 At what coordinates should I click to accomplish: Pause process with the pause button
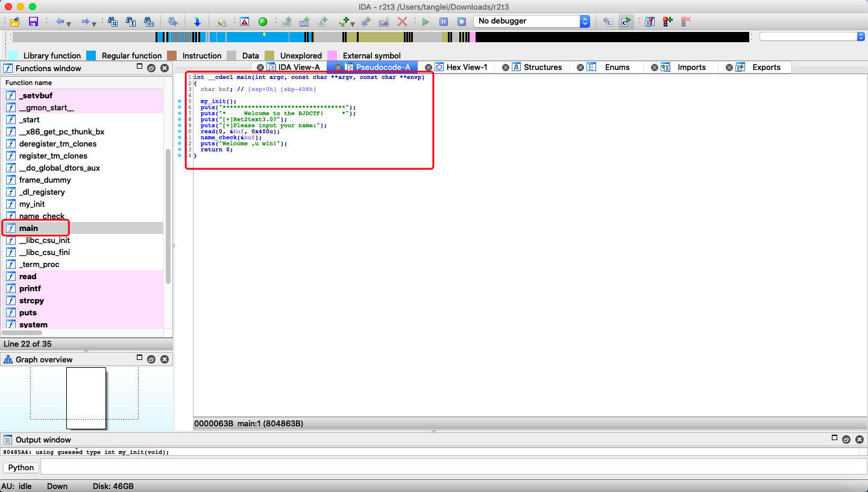point(444,22)
